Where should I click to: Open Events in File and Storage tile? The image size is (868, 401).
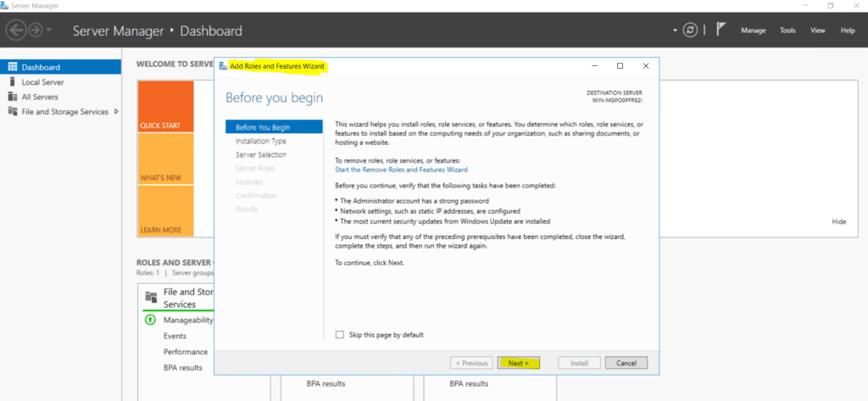[175, 337]
